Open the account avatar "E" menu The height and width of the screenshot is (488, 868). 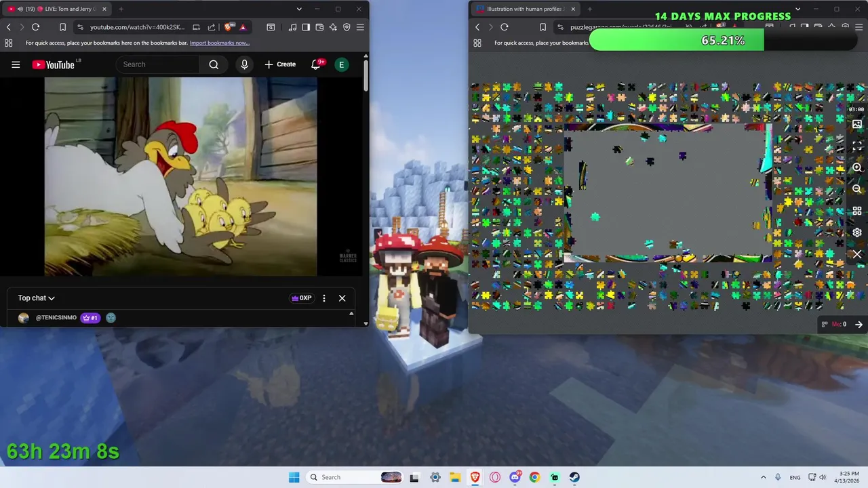coord(342,64)
